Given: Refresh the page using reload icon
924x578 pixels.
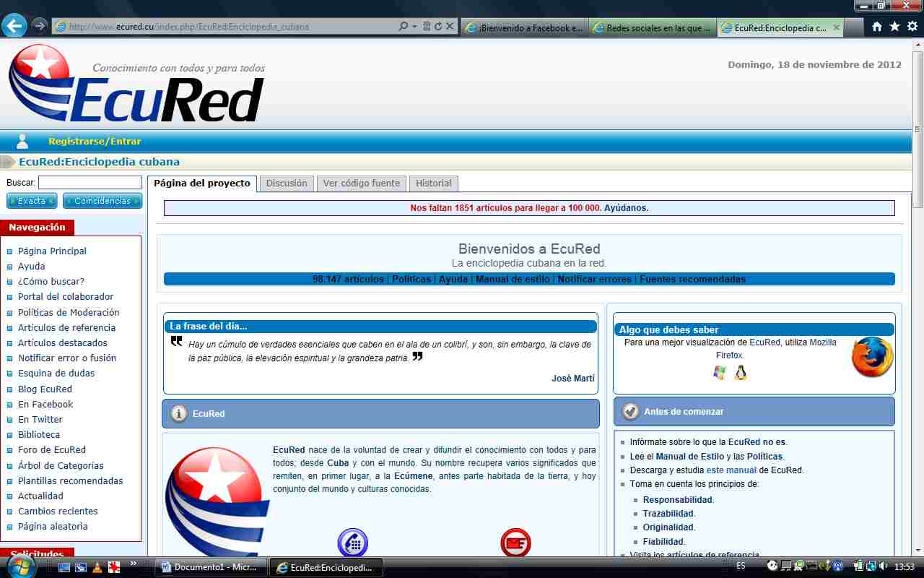Looking at the screenshot, I should click(x=438, y=27).
